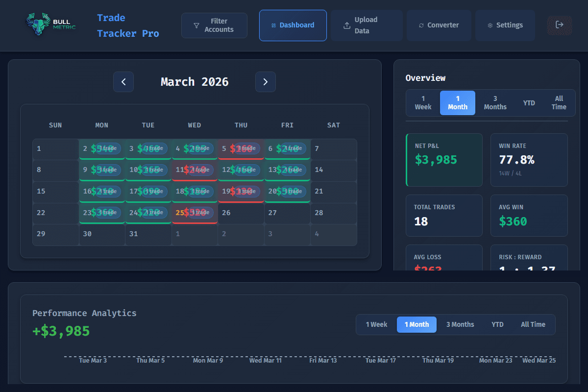This screenshot has width=588, height=392.
Task: Click the funnel icon on Filter Accounts
Action: point(196,25)
